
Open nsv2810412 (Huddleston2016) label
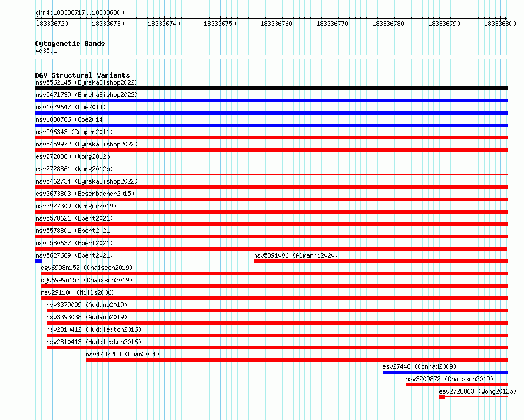[94, 329]
